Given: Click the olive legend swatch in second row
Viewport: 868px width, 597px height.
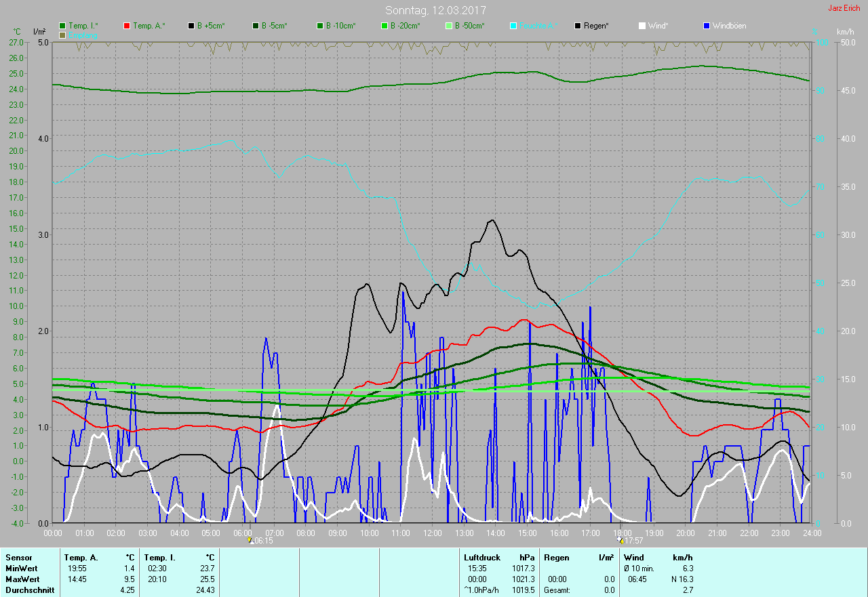Looking at the screenshot, I should 62,35.
